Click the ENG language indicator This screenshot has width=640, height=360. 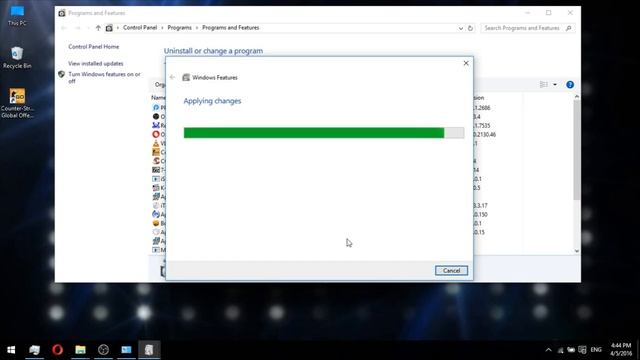pos(596,350)
